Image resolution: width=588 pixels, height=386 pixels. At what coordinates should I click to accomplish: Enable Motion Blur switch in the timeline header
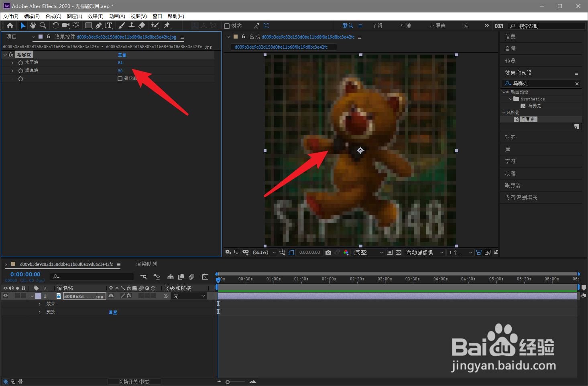click(191, 277)
